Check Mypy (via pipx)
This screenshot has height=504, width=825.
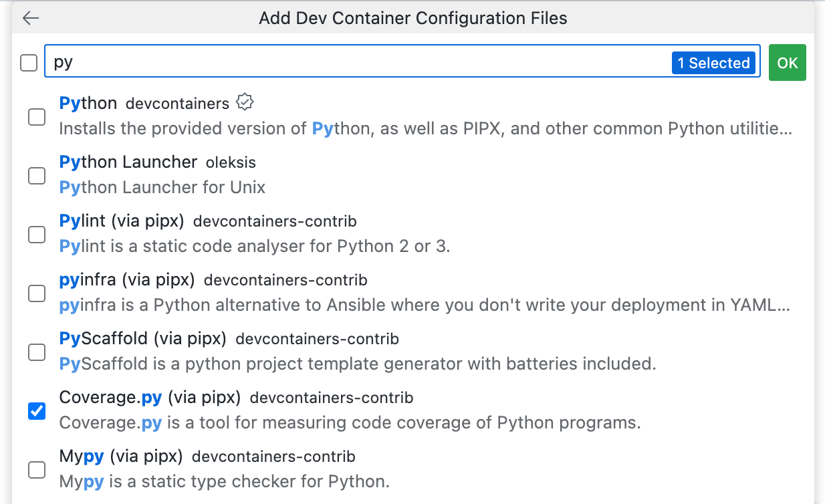click(37, 470)
